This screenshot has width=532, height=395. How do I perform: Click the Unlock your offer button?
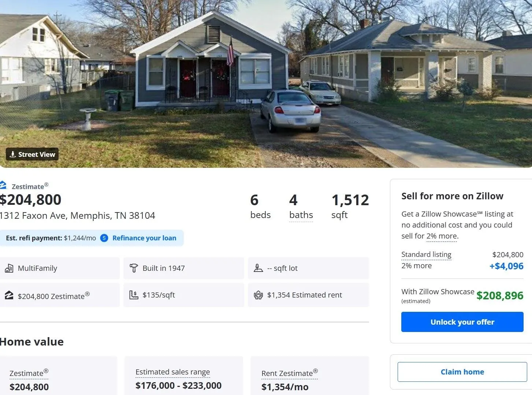coord(462,322)
